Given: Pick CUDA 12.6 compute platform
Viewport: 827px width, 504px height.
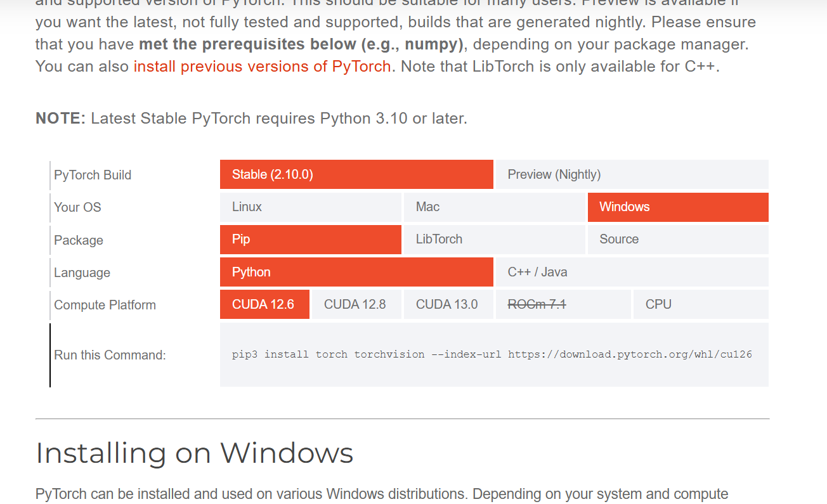Looking at the screenshot, I should point(264,304).
